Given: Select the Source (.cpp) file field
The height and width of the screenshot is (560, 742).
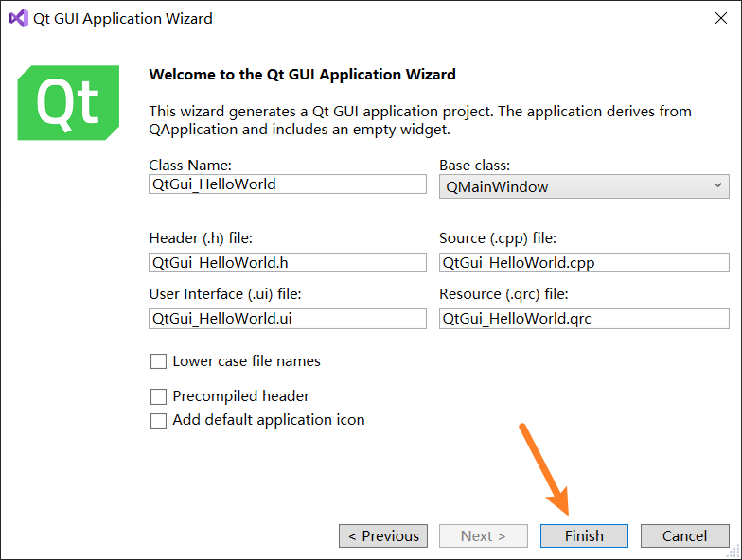Looking at the screenshot, I should pos(584,262).
